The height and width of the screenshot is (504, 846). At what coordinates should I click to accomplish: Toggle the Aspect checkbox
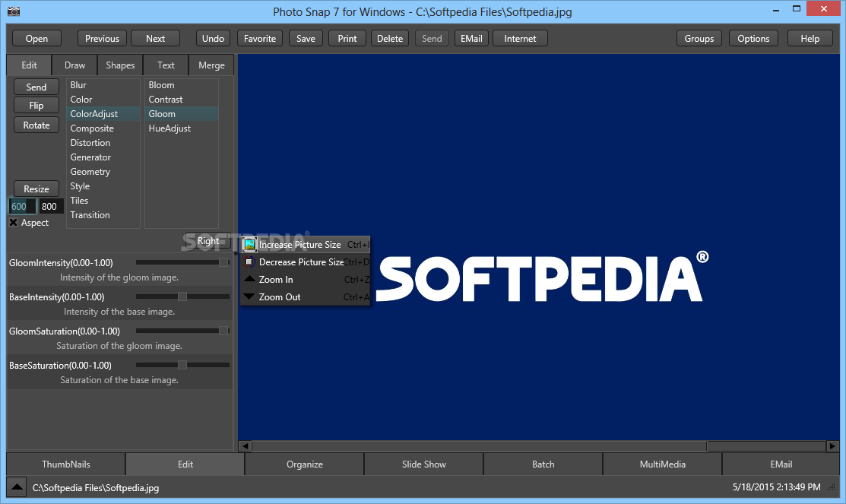14,222
